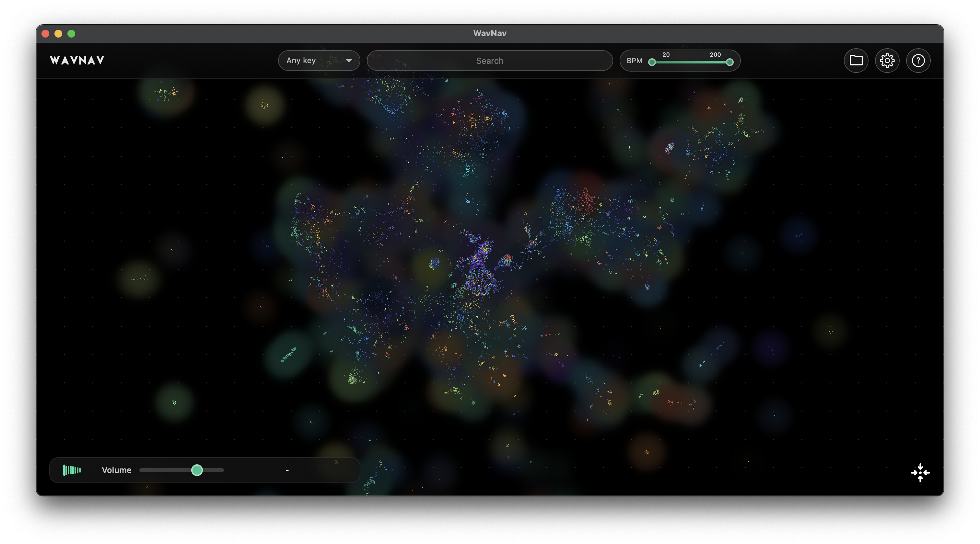Click the green waveform visualizer icon

[x=72, y=470]
